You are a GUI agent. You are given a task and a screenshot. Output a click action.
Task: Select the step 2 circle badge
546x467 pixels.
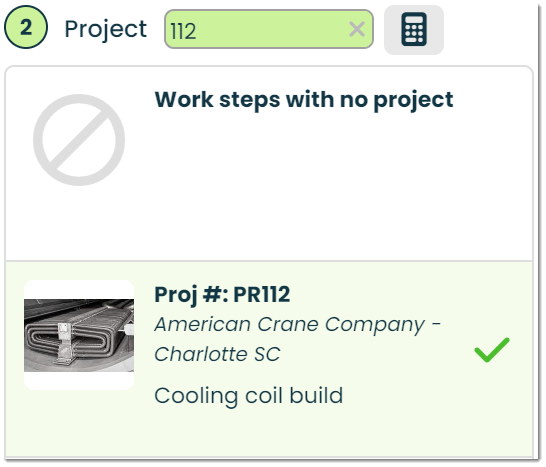click(26, 27)
